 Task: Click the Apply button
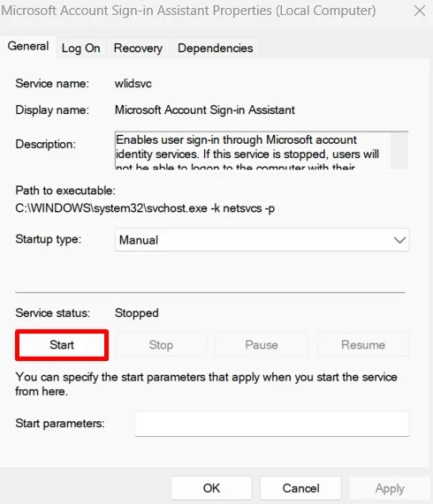pos(390,488)
